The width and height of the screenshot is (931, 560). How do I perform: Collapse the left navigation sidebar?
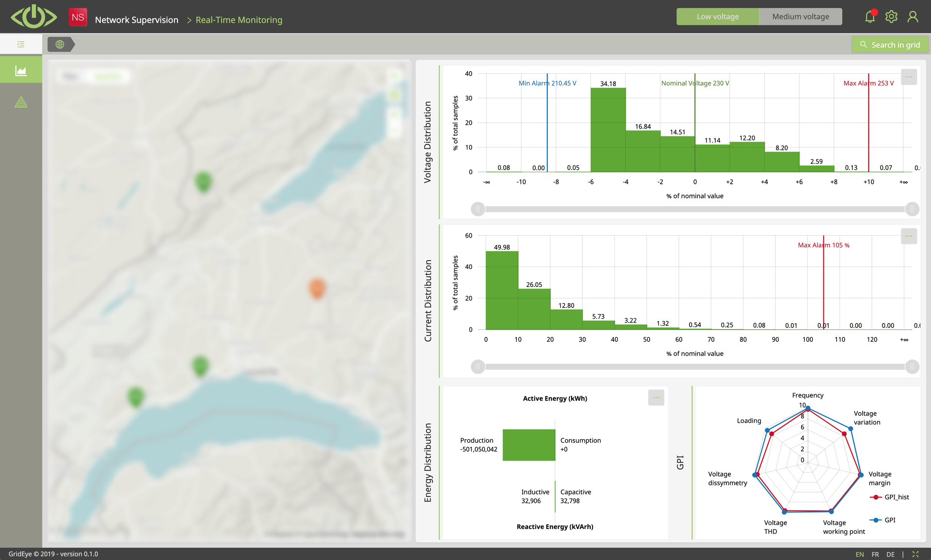(x=20, y=44)
